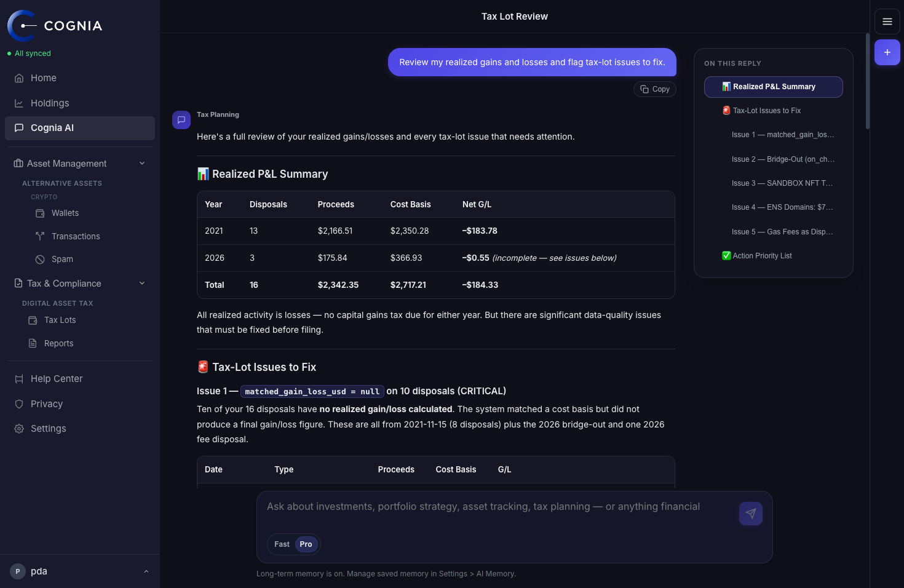Click the matched_gain_loss_usd = null code tag
This screenshot has height=588, width=904.
pyautogui.click(x=312, y=392)
